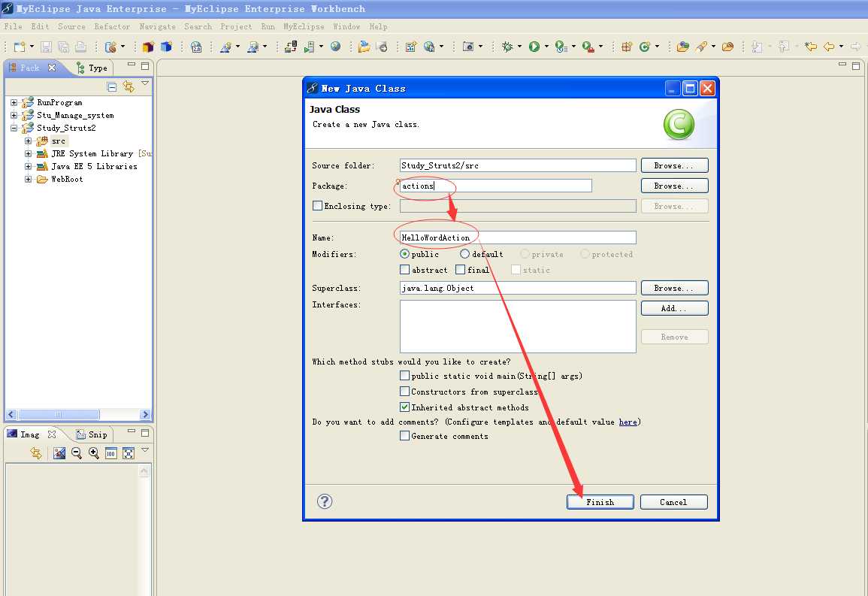
Task: Expand the WebRoot folder node
Action: (x=28, y=179)
